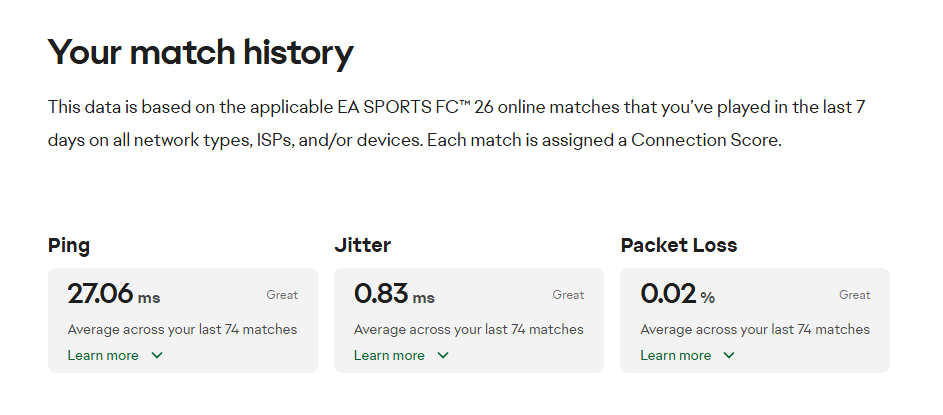Image resolution: width=943 pixels, height=415 pixels.
Task: Click the Great rating in Jitter card
Action: coord(568,295)
